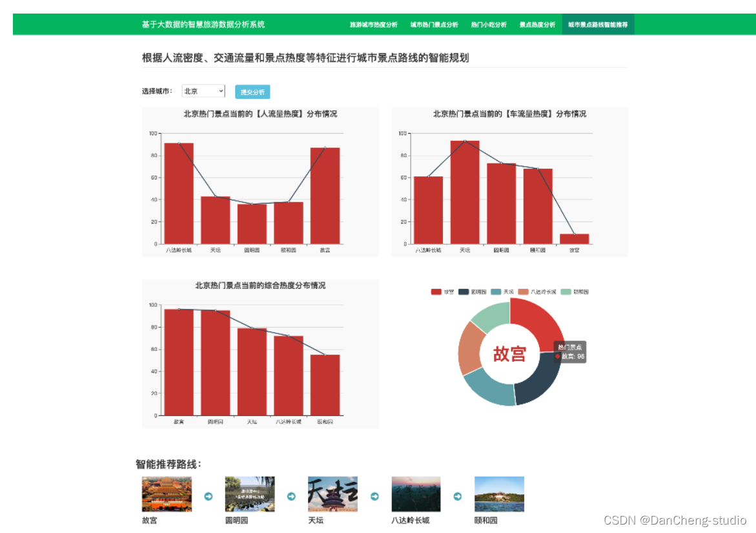Open the 城市热门景点分析 nav tab
The height and width of the screenshot is (533, 756).
[x=434, y=25]
